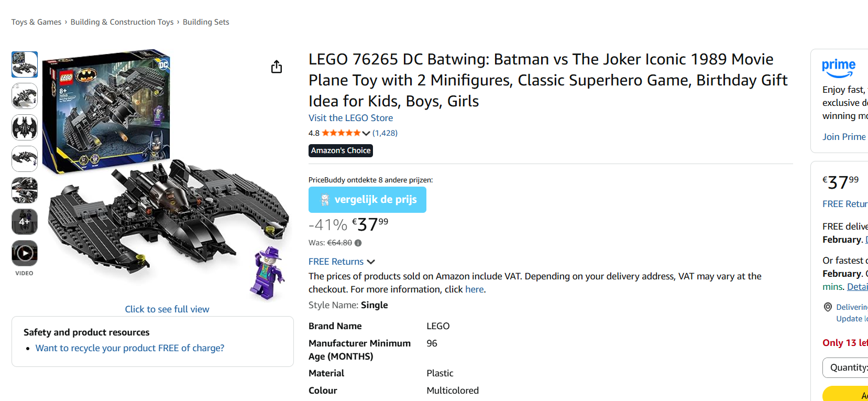868x401 pixels.
Task: Visit the LEGO Store link
Action: tap(350, 117)
